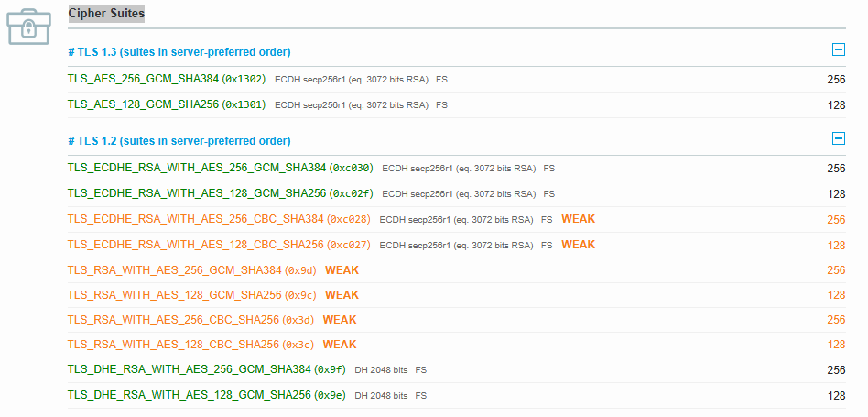Click the briefcase lock icon

click(x=28, y=26)
